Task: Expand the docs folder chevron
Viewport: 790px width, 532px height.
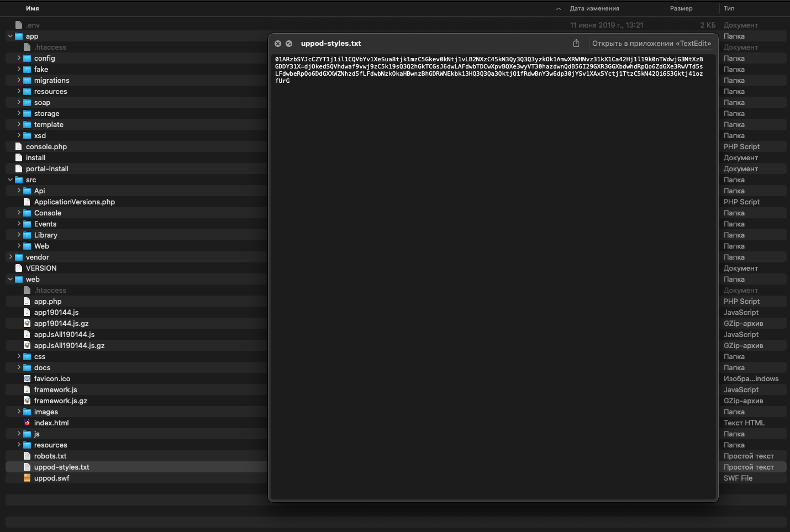Action: tap(19, 367)
